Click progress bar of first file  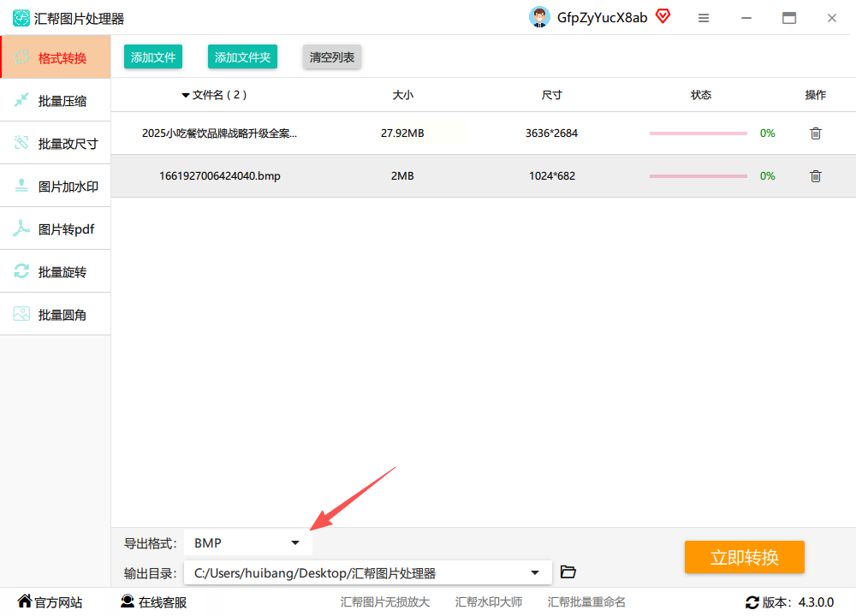pos(698,133)
